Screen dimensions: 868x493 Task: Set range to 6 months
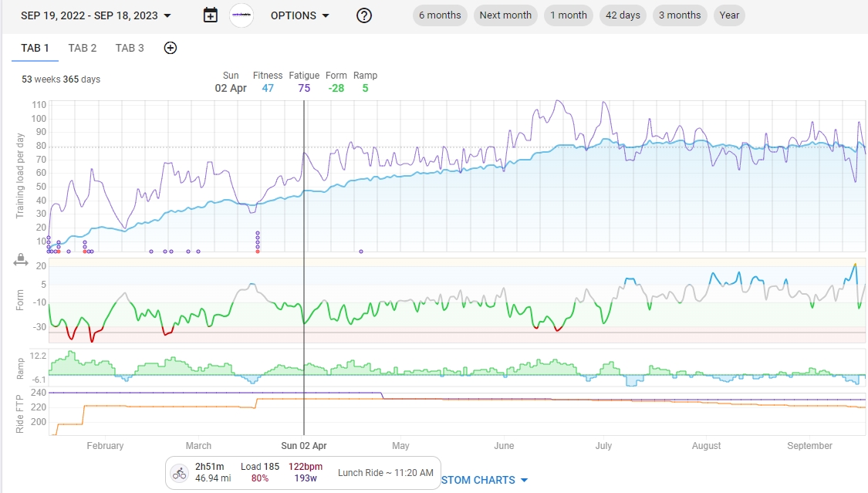coord(440,15)
